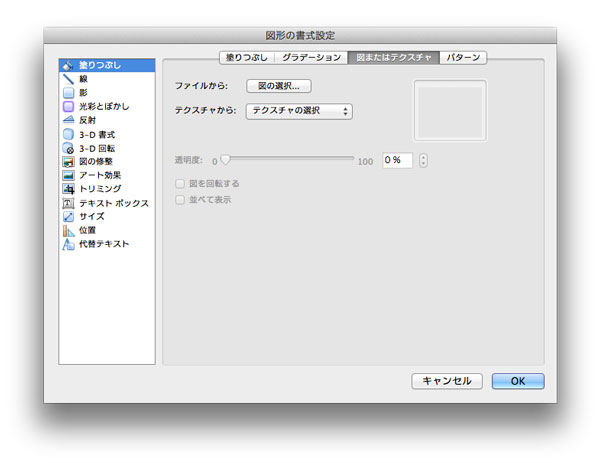This screenshot has width=600, height=463.
Task: Open the 3-D 書式 format icon
Action: 68,134
